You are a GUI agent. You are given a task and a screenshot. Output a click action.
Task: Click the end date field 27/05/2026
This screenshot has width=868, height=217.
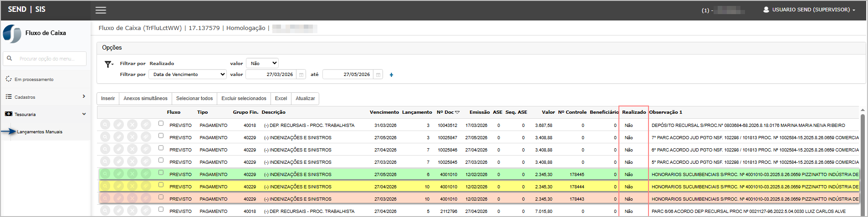(x=348, y=75)
